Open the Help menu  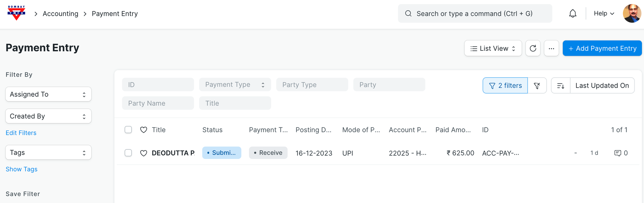pos(604,13)
